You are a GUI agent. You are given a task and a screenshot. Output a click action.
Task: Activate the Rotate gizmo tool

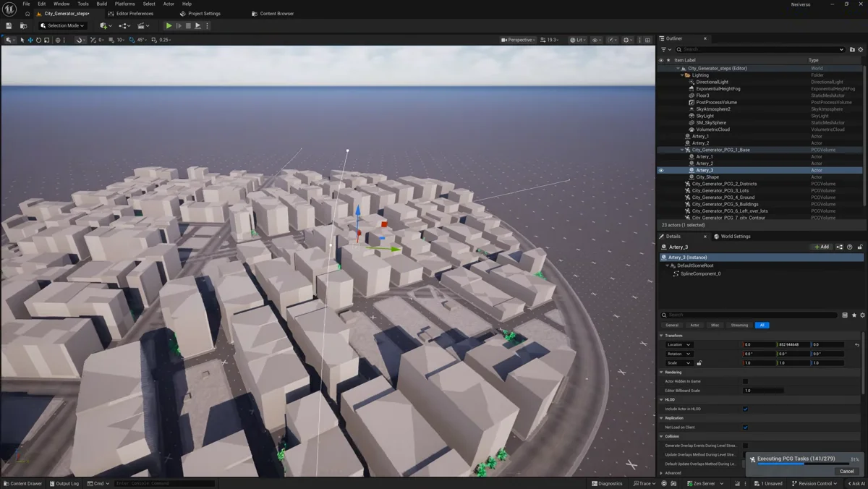[38, 40]
